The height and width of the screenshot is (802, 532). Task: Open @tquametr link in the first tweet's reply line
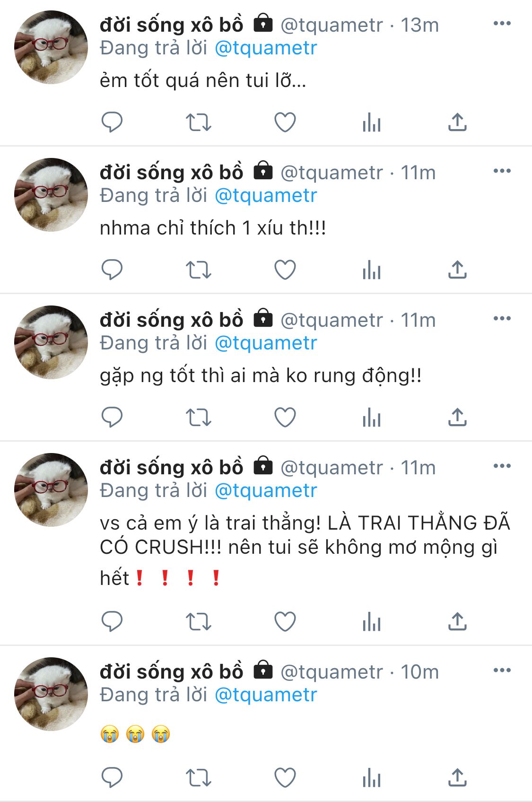point(266,48)
